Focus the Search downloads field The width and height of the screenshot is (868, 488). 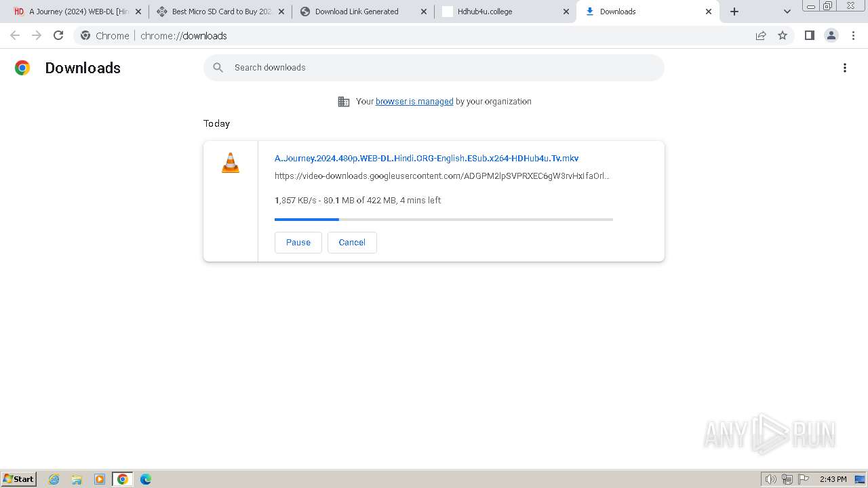434,68
